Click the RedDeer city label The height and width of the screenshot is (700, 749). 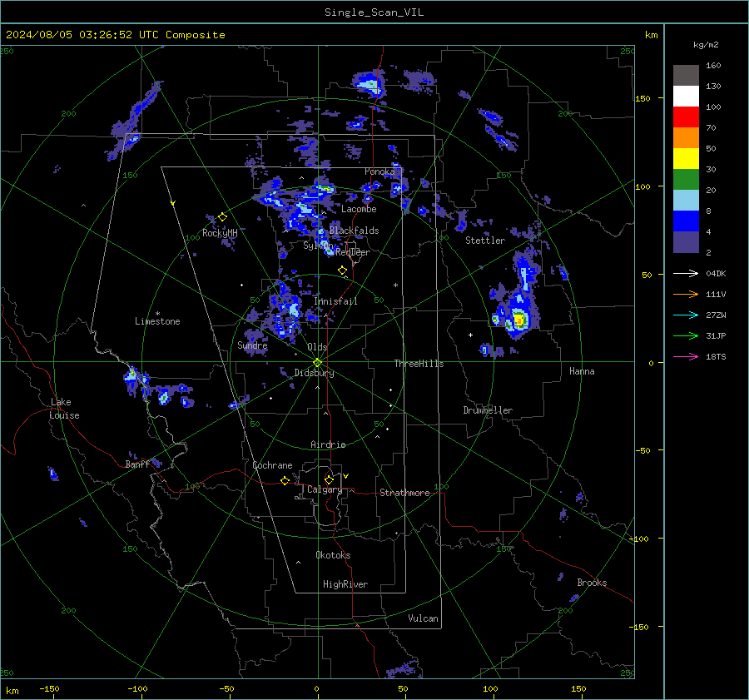pos(353,252)
